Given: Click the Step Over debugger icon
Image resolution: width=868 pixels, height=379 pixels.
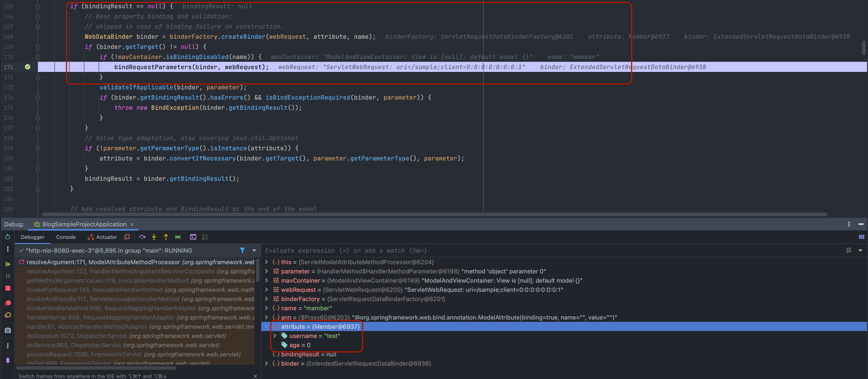Looking at the screenshot, I should [142, 237].
